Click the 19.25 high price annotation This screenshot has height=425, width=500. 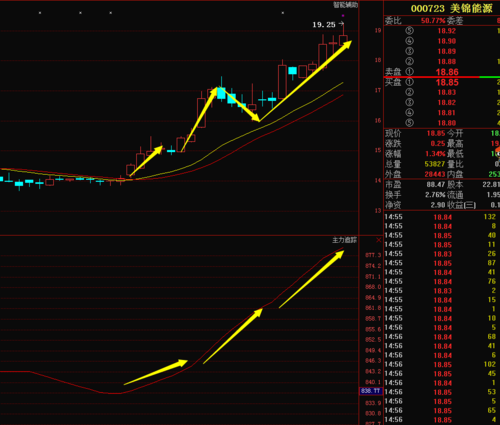(324, 25)
